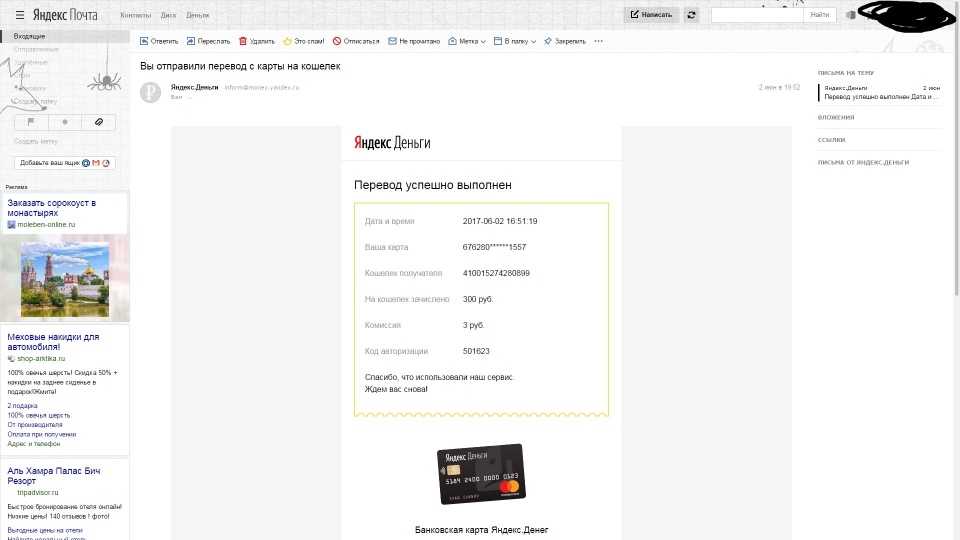Viewport: 960px width, 540px height.
Task: Click the moleben-online.ru ad link
Action: [46, 225]
